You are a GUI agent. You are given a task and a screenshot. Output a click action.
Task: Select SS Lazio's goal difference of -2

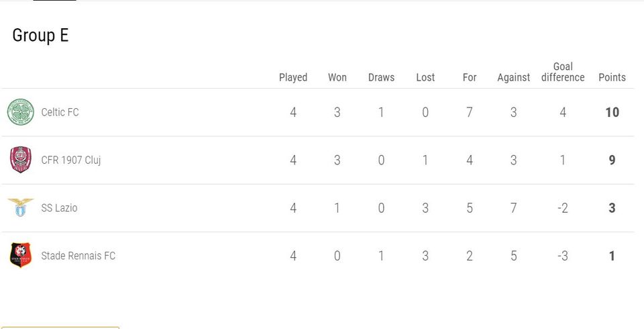pyautogui.click(x=563, y=207)
